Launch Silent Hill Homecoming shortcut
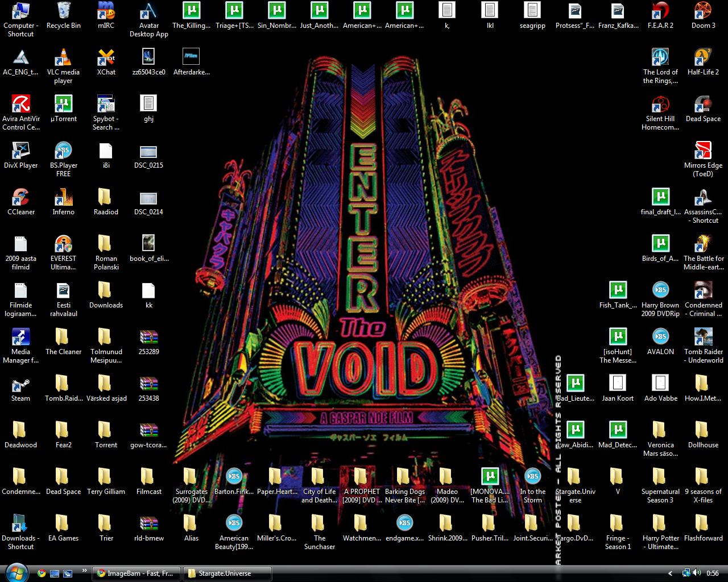Viewport: 728px width, 582px height. [660, 113]
